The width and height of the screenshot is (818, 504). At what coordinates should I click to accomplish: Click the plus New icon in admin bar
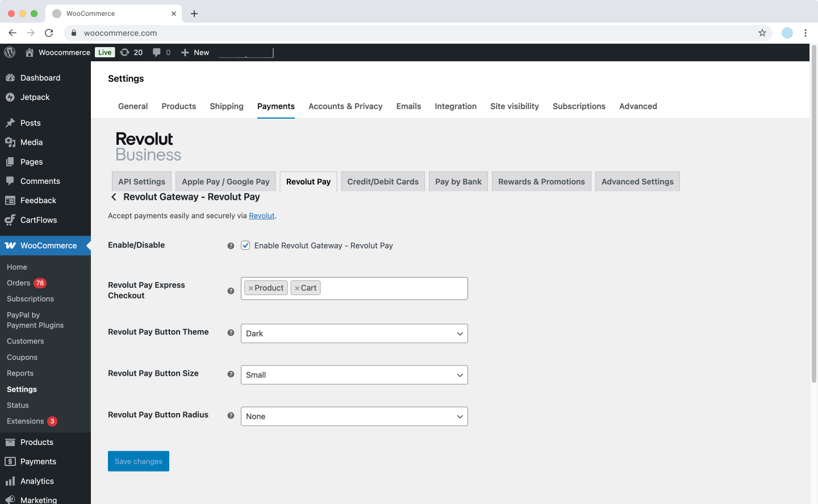185,52
